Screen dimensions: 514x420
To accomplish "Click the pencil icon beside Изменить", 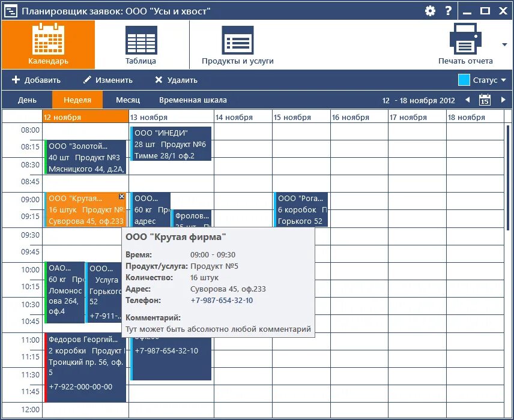I will coord(87,80).
